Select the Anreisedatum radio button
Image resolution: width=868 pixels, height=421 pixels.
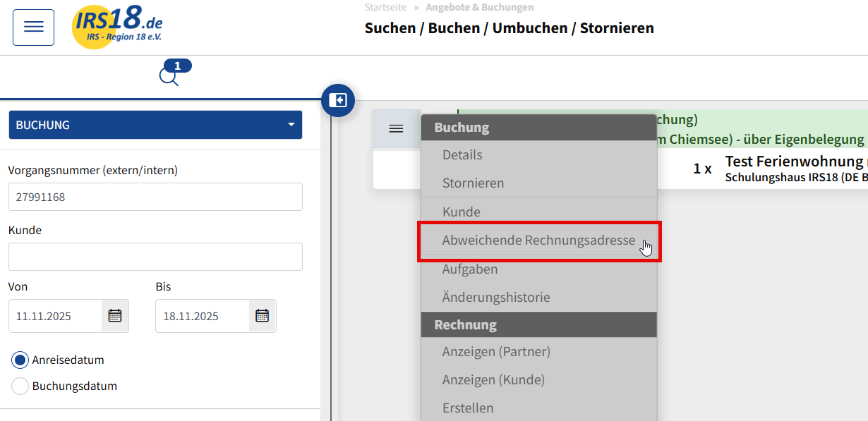(20, 360)
